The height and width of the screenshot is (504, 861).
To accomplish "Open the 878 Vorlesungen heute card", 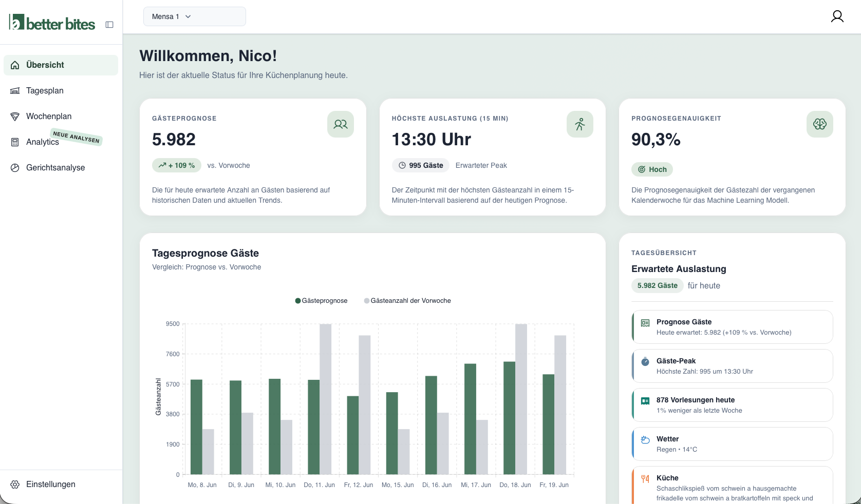I will click(732, 405).
